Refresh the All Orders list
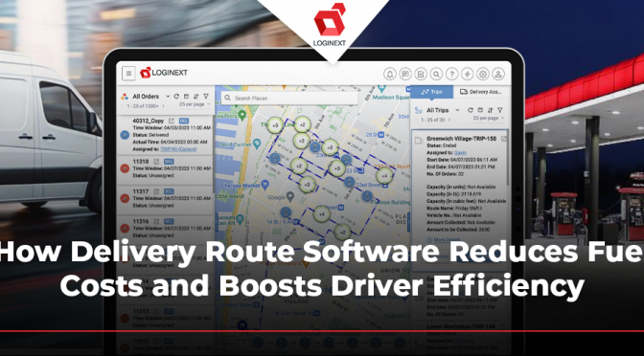Viewport: 644px width, 356px height. click(x=176, y=97)
